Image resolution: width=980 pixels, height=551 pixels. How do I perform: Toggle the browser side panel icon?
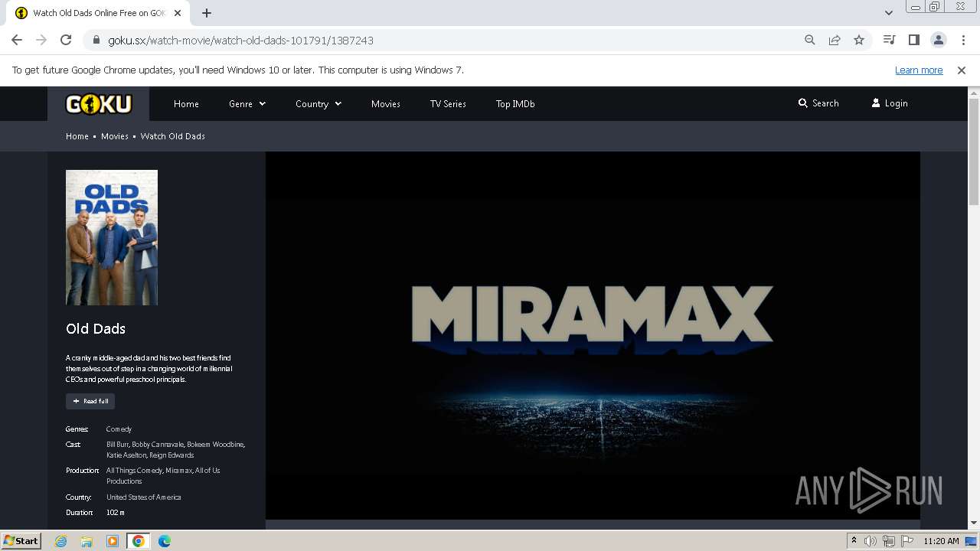pyautogui.click(x=913, y=40)
